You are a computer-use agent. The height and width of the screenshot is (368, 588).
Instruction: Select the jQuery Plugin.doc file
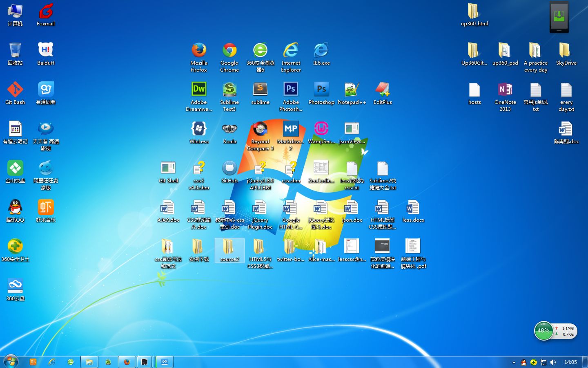(260, 214)
